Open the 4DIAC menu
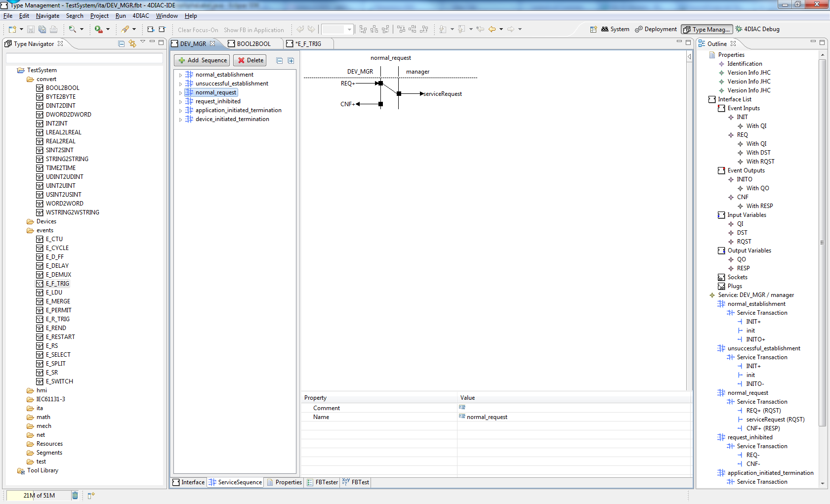Viewport: 830px width, 504px height. (x=140, y=16)
